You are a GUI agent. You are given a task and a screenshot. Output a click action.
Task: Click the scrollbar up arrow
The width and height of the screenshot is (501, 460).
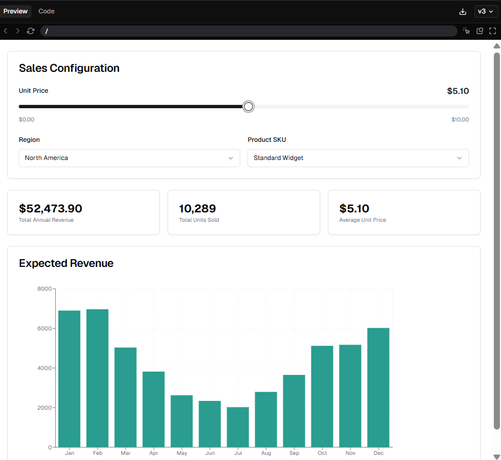tap(497, 46)
